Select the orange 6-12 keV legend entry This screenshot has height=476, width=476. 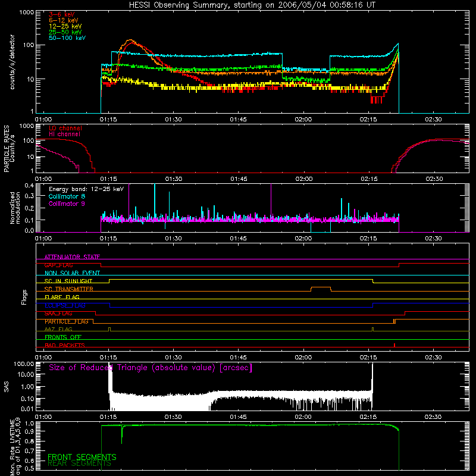(64, 20)
